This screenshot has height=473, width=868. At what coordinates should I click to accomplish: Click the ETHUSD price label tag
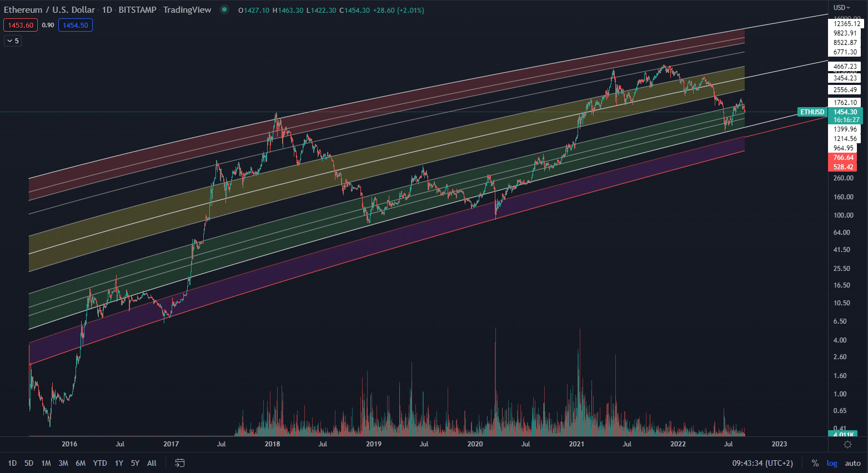(x=811, y=112)
